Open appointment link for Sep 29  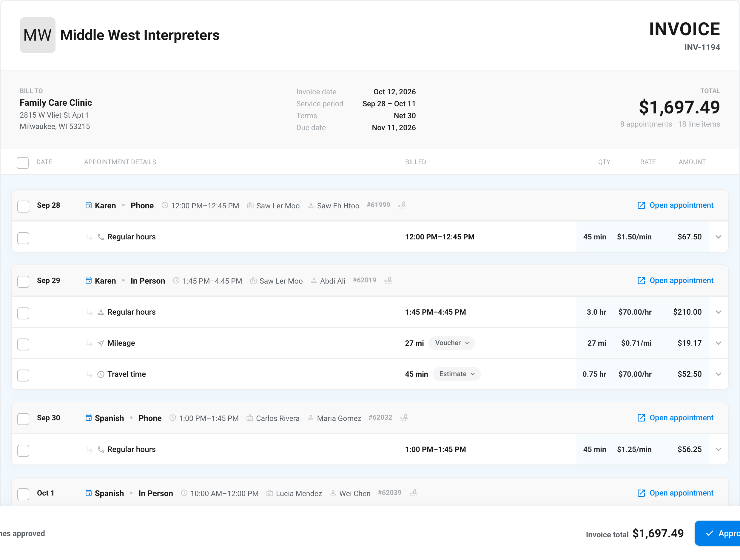(676, 281)
